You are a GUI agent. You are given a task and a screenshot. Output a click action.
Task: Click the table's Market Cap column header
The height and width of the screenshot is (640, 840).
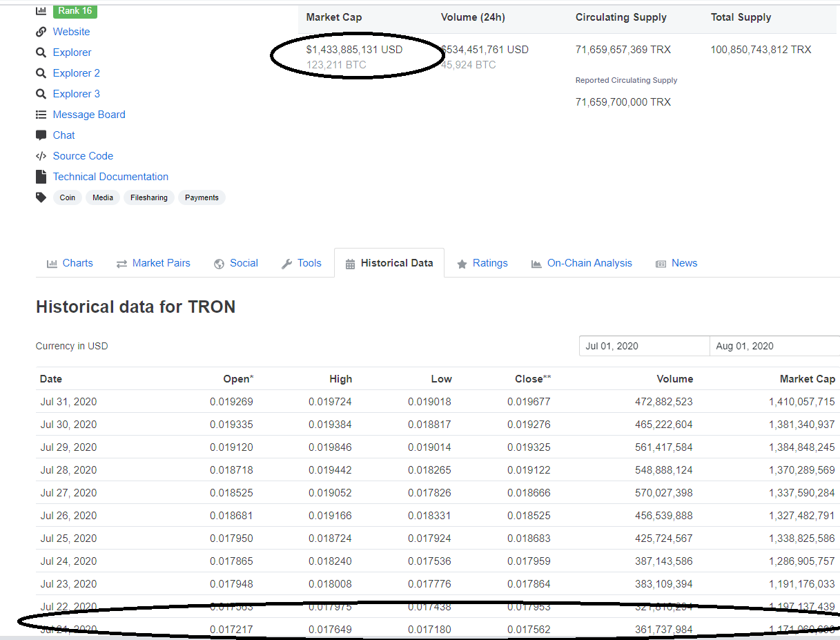click(807, 379)
